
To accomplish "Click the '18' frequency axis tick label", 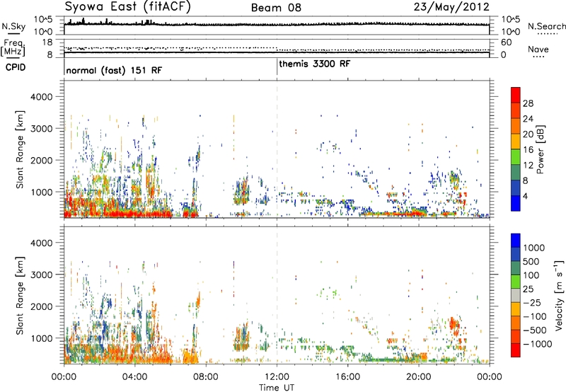I will (x=47, y=42).
